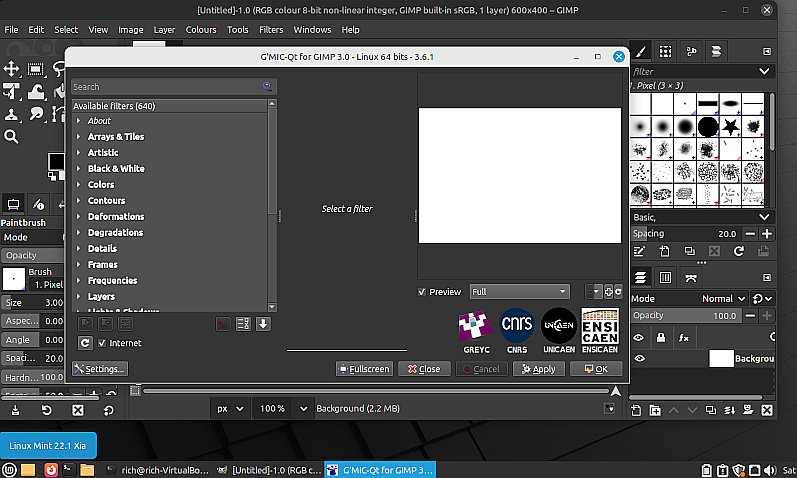Save tool preset icon at bottom left
The width and height of the screenshot is (797, 478).
coord(15,410)
